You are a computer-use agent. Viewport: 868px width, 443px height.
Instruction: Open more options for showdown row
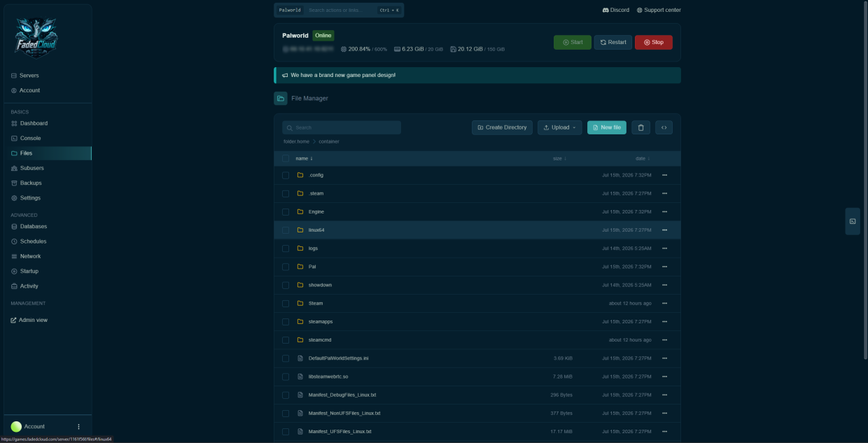pyautogui.click(x=664, y=285)
